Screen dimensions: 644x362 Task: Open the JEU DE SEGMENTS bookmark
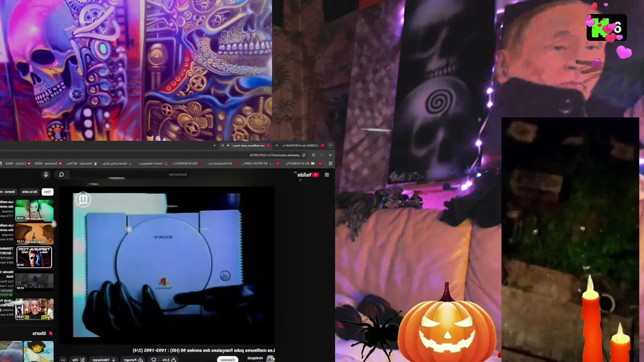pyautogui.click(x=299, y=163)
